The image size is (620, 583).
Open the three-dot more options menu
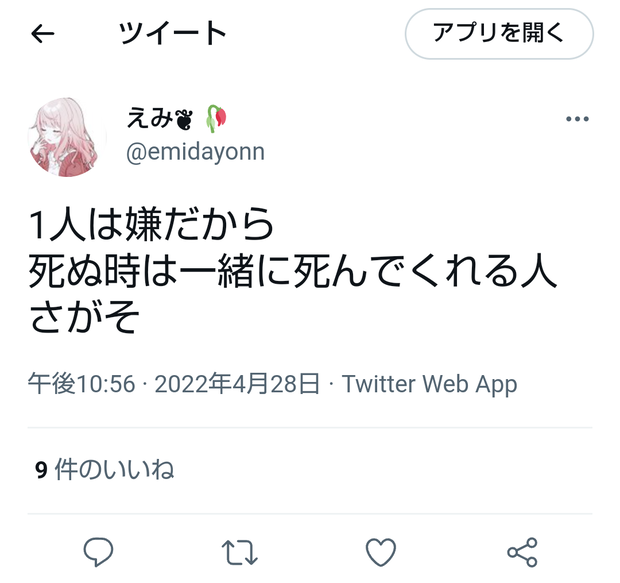coord(577,119)
